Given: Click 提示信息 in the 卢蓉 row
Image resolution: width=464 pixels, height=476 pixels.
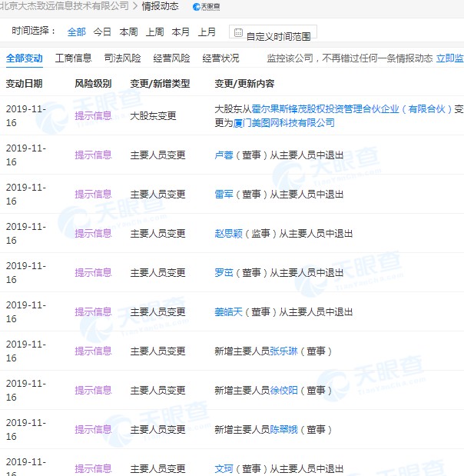Looking at the screenshot, I should [93, 155].
